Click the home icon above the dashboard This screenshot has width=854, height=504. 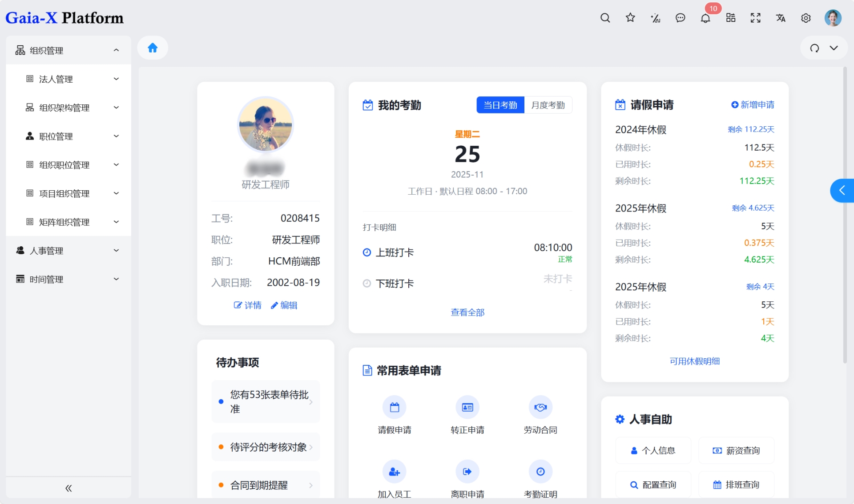click(x=153, y=48)
